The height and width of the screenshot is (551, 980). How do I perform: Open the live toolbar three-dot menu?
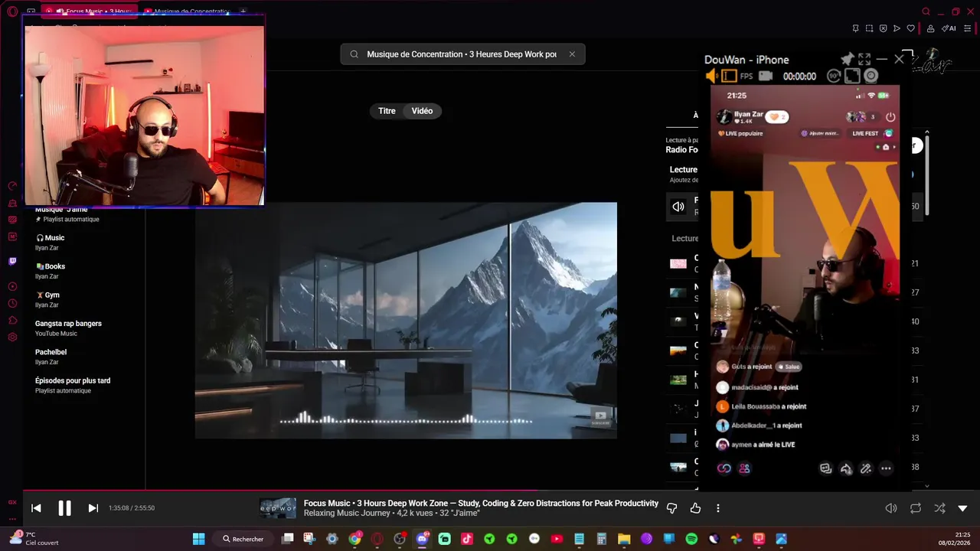click(886, 468)
